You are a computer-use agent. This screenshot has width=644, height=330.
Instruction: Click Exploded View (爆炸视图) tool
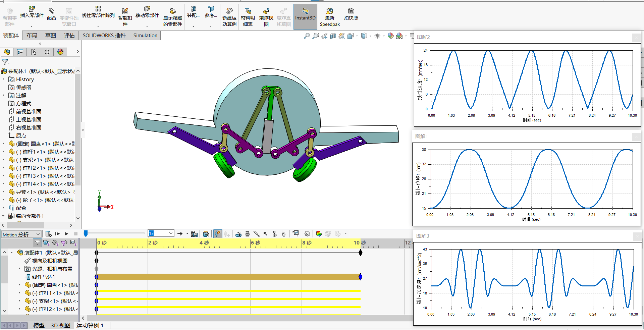tap(266, 17)
